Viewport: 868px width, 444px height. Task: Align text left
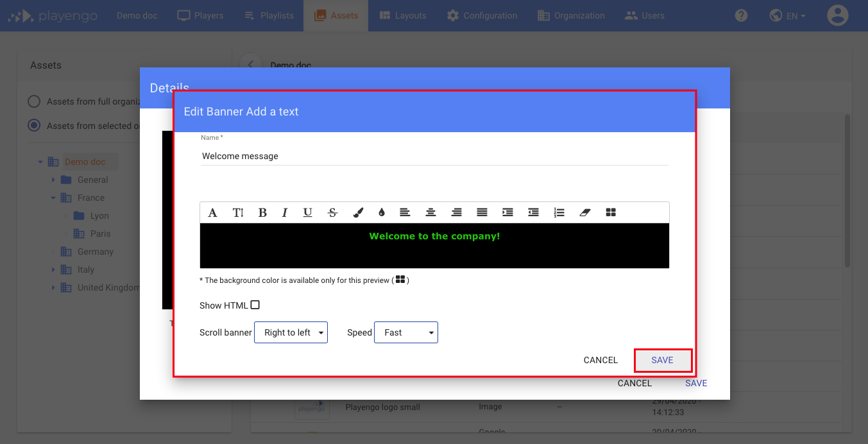[405, 212]
